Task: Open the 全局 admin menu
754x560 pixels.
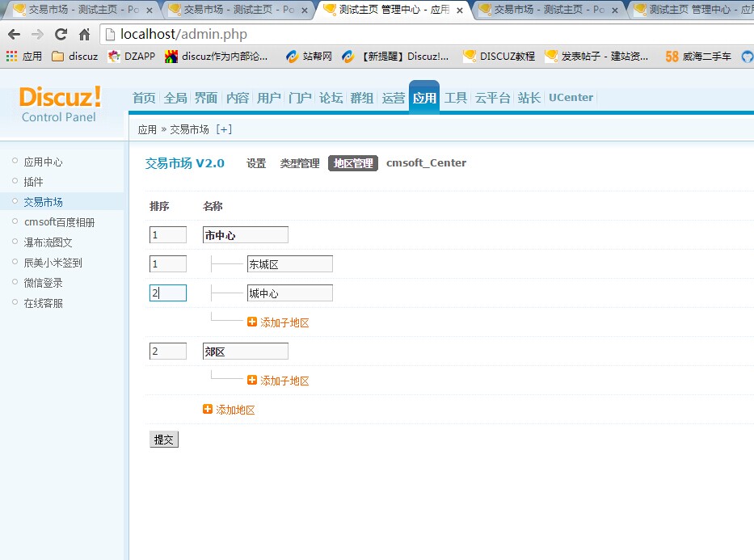Action: point(175,98)
